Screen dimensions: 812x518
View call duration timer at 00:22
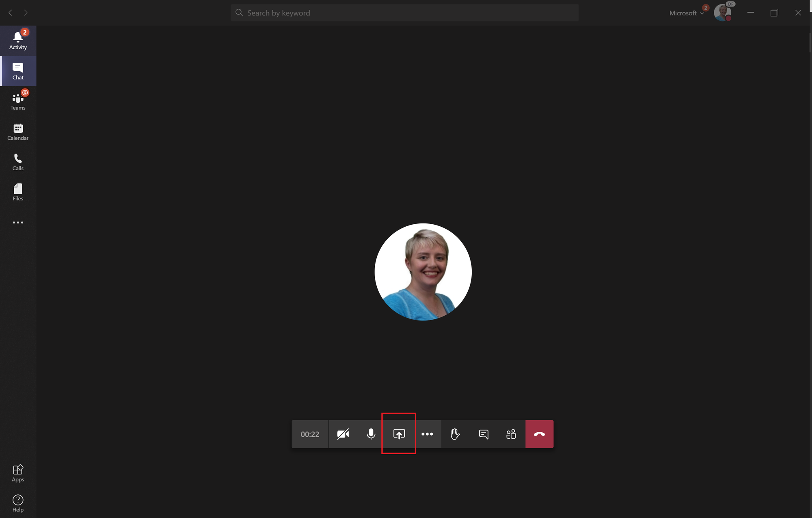pos(310,434)
